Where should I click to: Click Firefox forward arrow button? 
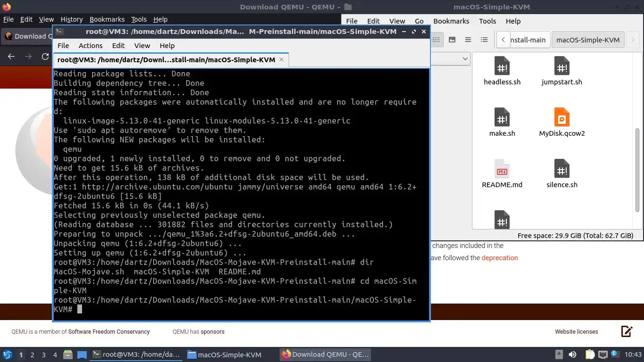(28, 57)
